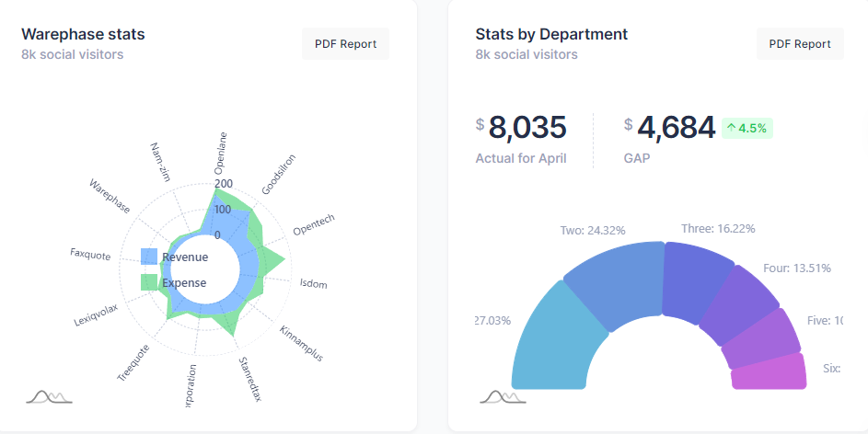Click the green up-arrow in 4.5% badge

(731, 128)
